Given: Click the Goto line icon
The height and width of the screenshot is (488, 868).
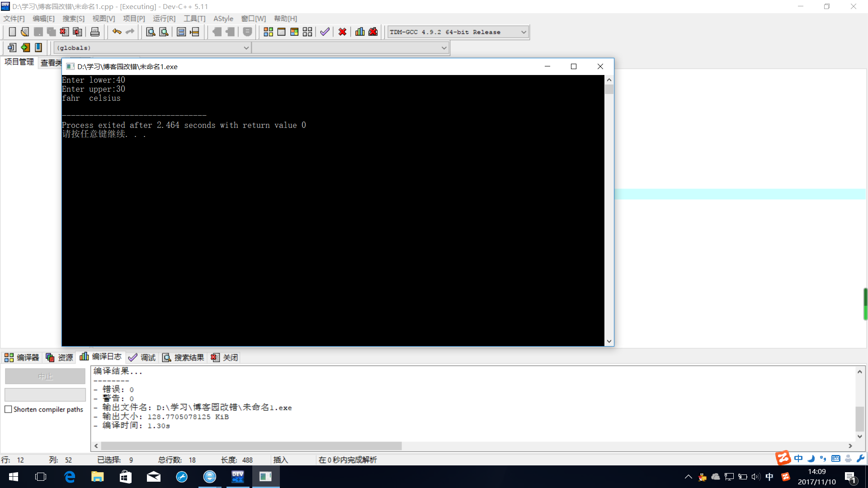Looking at the screenshot, I should tap(194, 32).
